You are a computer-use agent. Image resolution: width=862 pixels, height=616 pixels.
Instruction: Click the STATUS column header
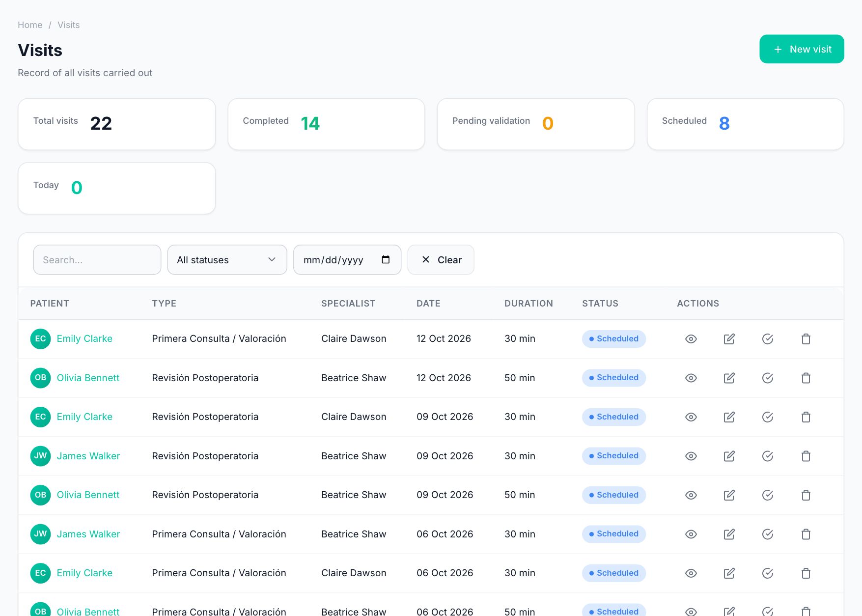point(600,304)
